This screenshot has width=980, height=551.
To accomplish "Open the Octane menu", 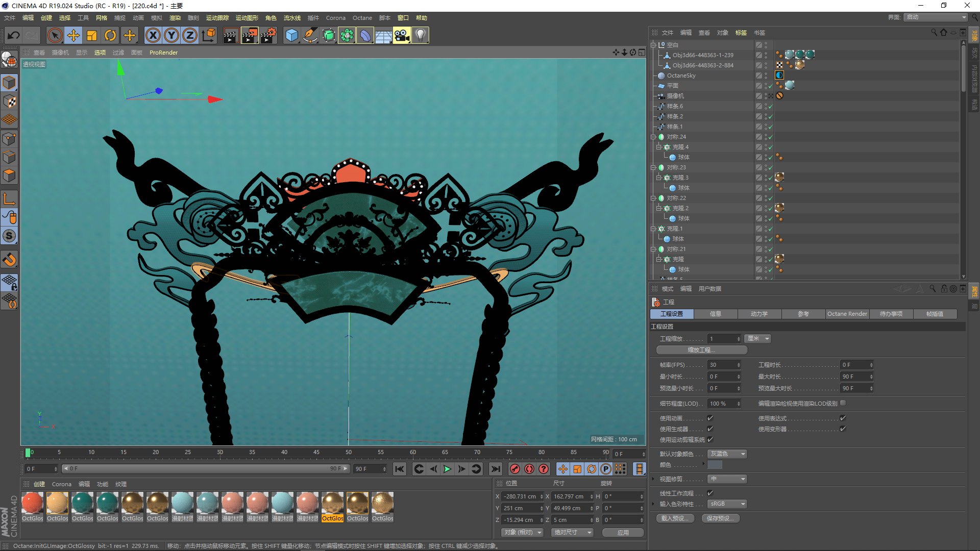I will click(x=362, y=18).
